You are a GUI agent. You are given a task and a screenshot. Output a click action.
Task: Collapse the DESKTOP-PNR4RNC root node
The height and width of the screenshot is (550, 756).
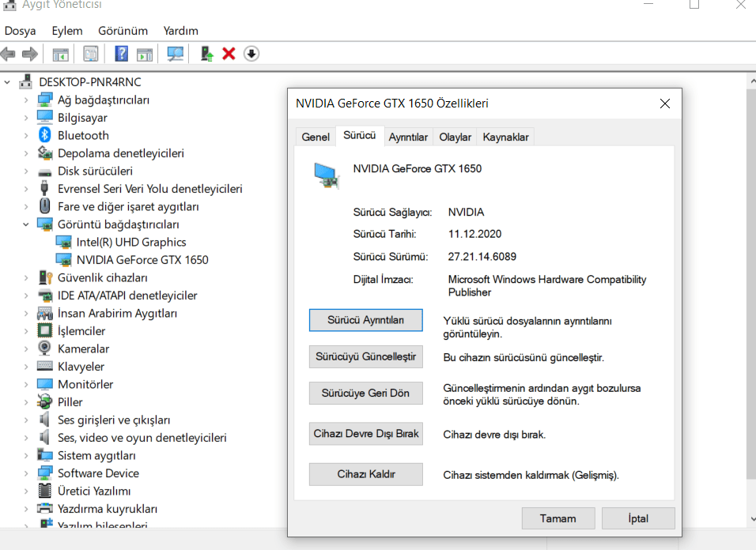tap(7, 82)
